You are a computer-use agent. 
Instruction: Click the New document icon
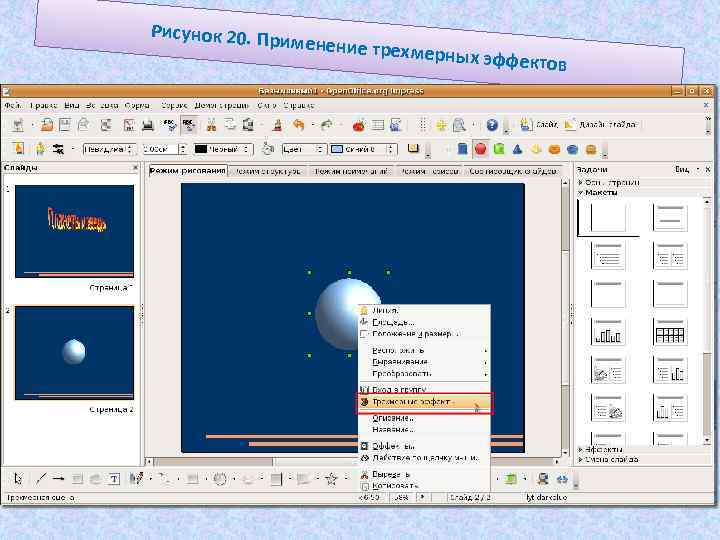(x=19, y=125)
